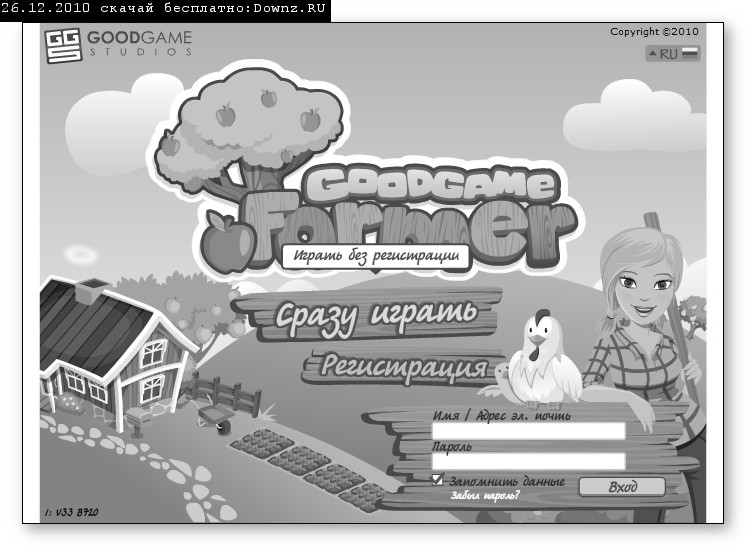Screen dimensions: 747x547
Task: Click the «Играть без регистрации» tooltip label
Action: 375,256
